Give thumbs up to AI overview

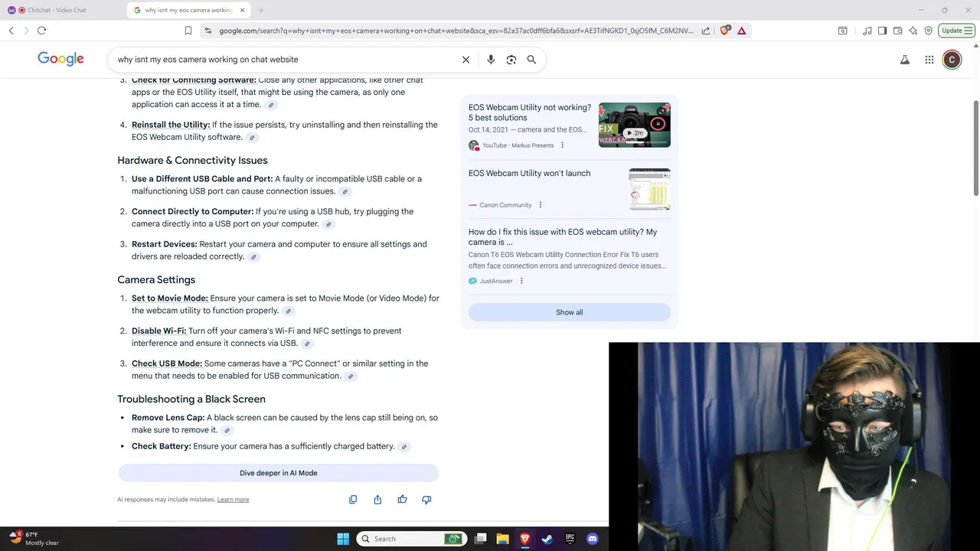(x=402, y=500)
